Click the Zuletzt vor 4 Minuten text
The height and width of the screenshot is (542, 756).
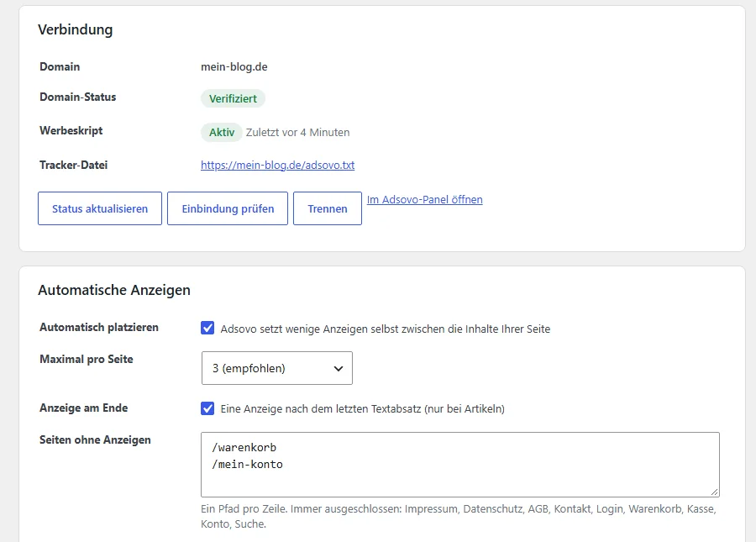point(298,132)
